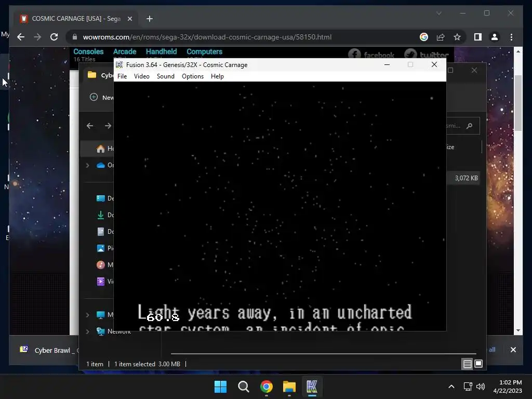Go back in Chrome browser
532x399 pixels.
click(21, 37)
